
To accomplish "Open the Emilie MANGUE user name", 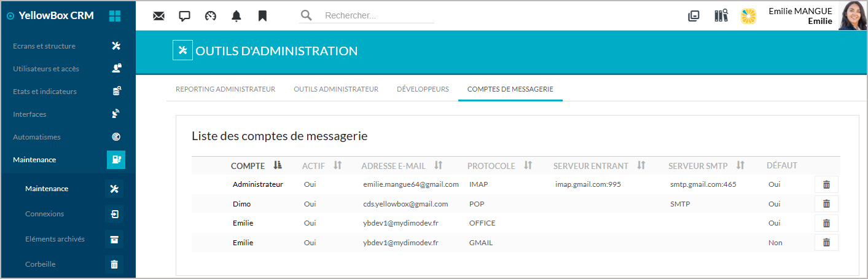I will coord(800,11).
